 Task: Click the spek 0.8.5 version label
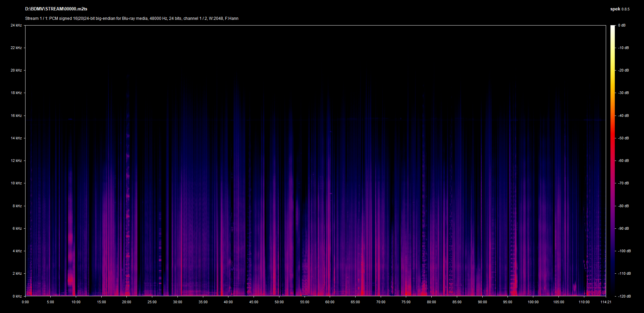(620, 9)
